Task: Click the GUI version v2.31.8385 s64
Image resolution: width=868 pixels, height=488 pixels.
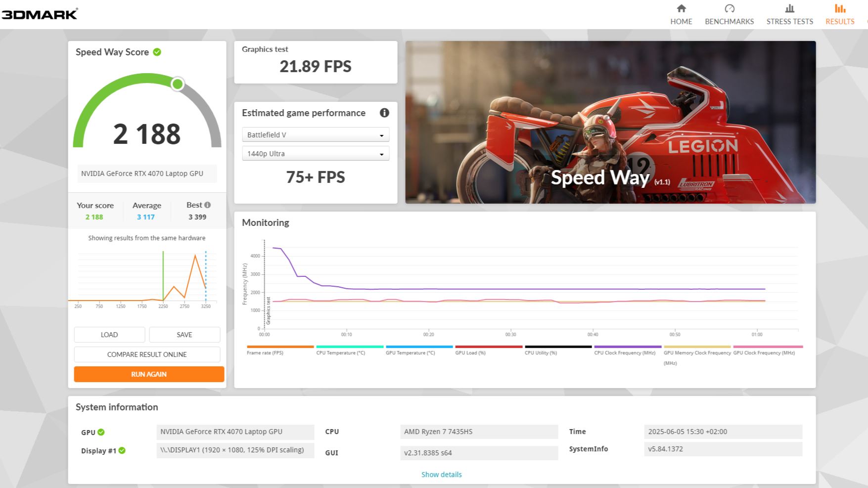Action: pyautogui.click(x=479, y=453)
